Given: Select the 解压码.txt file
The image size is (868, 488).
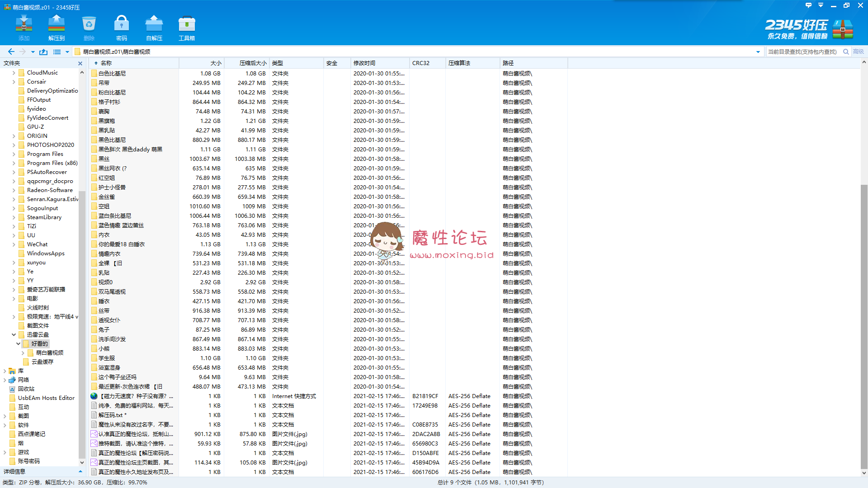Looking at the screenshot, I should pyautogui.click(x=111, y=415).
